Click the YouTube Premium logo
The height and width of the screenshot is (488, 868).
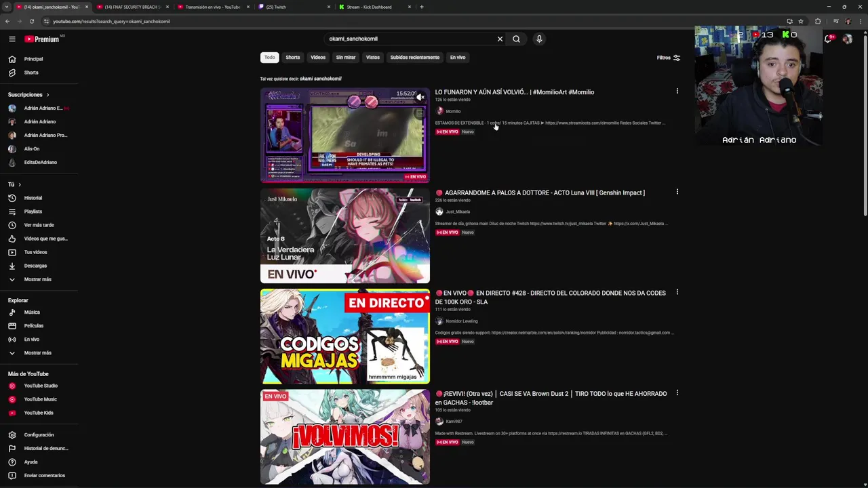coord(42,39)
